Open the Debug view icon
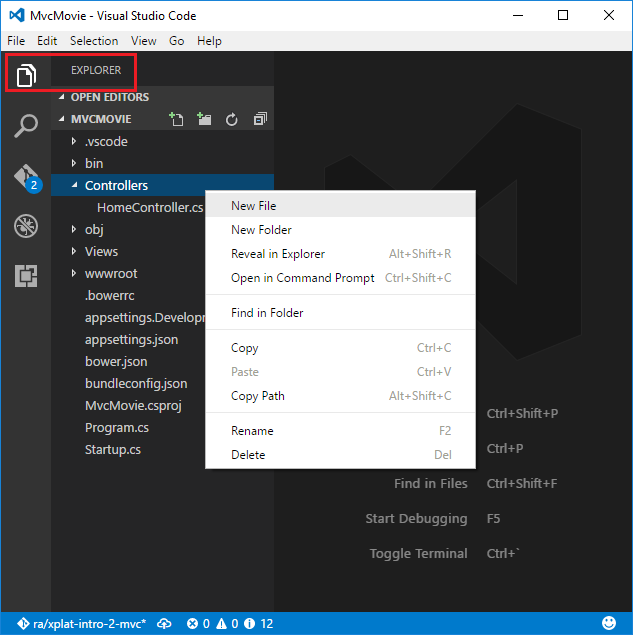The image size is (633, 635). [26, 226]
